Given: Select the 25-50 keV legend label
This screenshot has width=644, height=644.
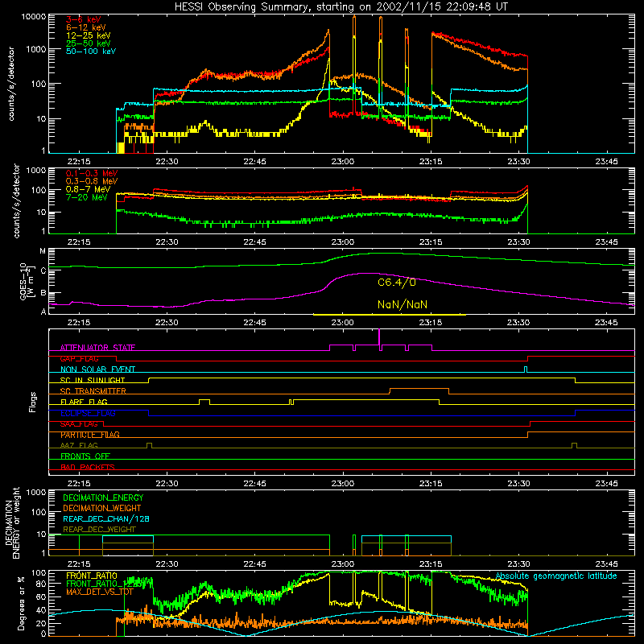Looking at the screenshot, I should click(89, 43).
